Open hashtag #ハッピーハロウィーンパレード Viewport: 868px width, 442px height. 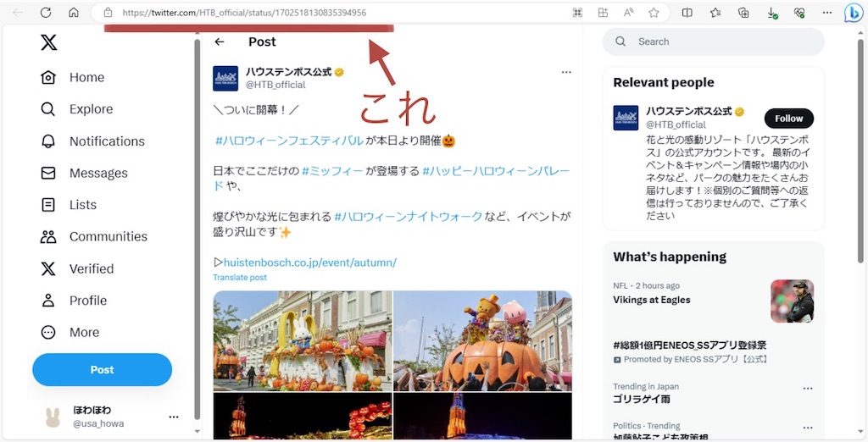[496, 171]
